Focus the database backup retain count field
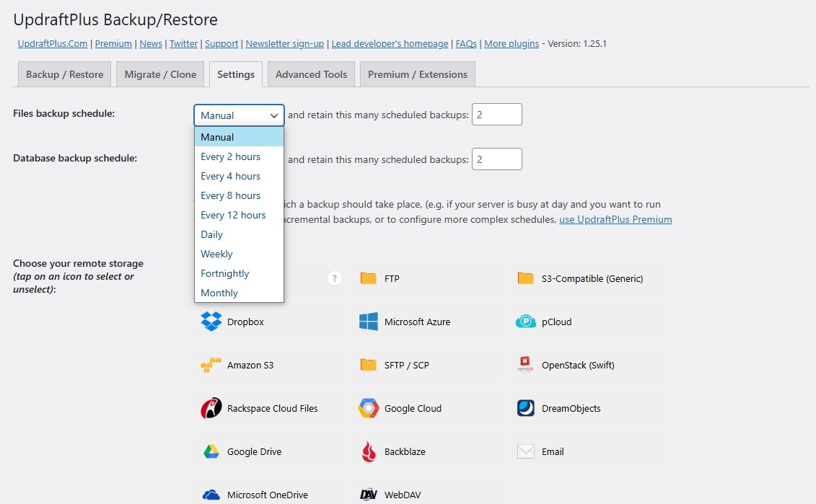Viewport: 816px width, 504px height. click(497, 159)
